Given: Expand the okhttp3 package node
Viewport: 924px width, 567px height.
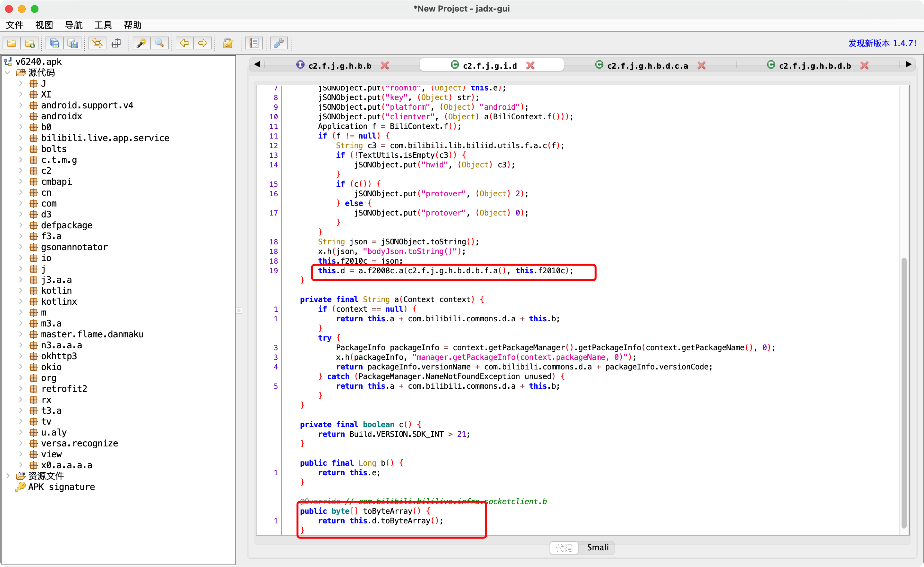Looking at the screenshot, I should 21,356.
